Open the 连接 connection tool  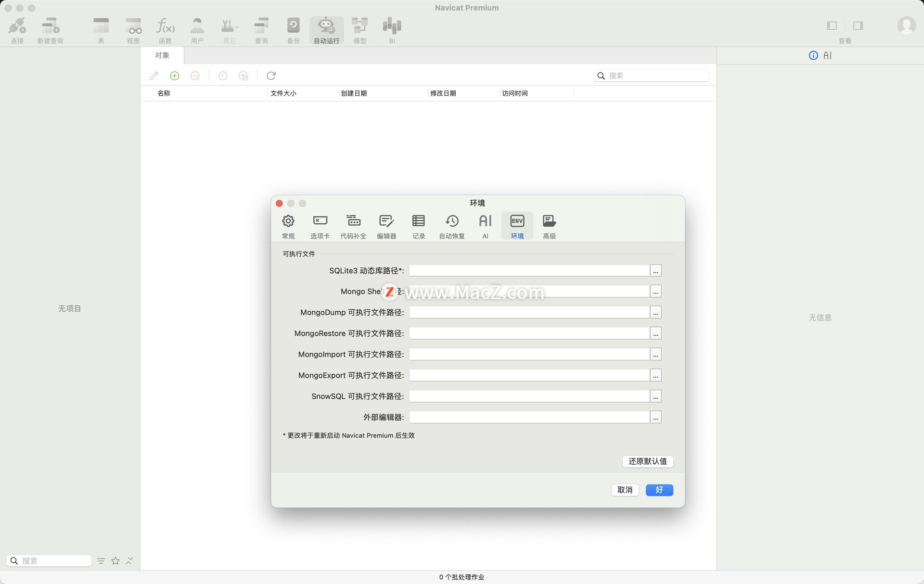point(17,30)
